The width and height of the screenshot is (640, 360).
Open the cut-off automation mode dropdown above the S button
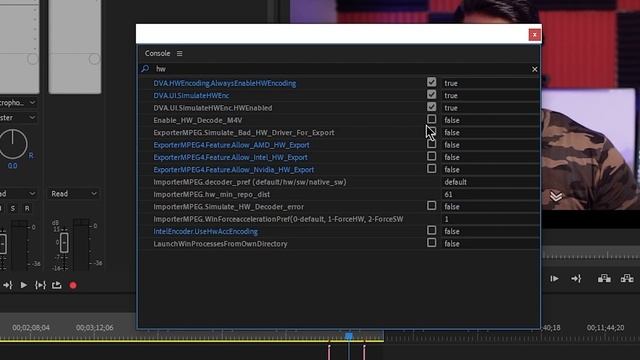pos(18,194)
